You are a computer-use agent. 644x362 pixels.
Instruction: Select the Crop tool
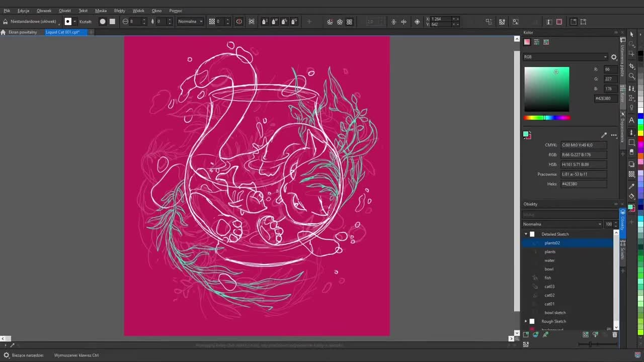coord(632,65)
